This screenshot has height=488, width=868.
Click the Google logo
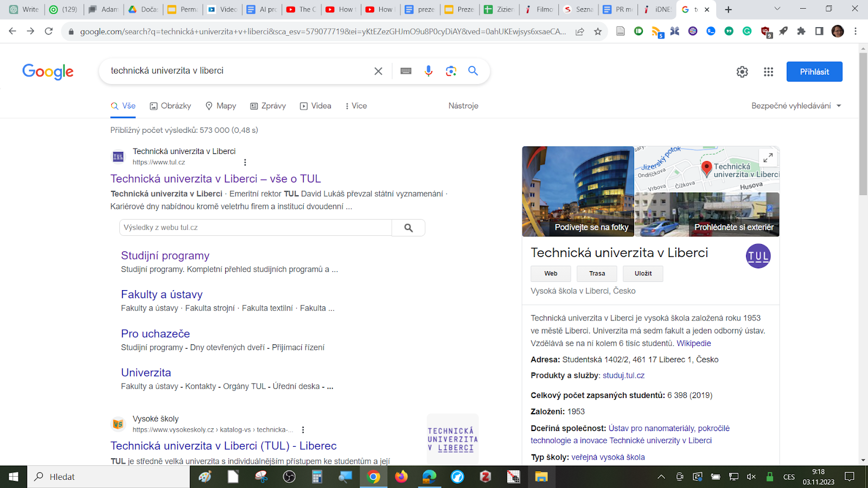pos(48,72)
